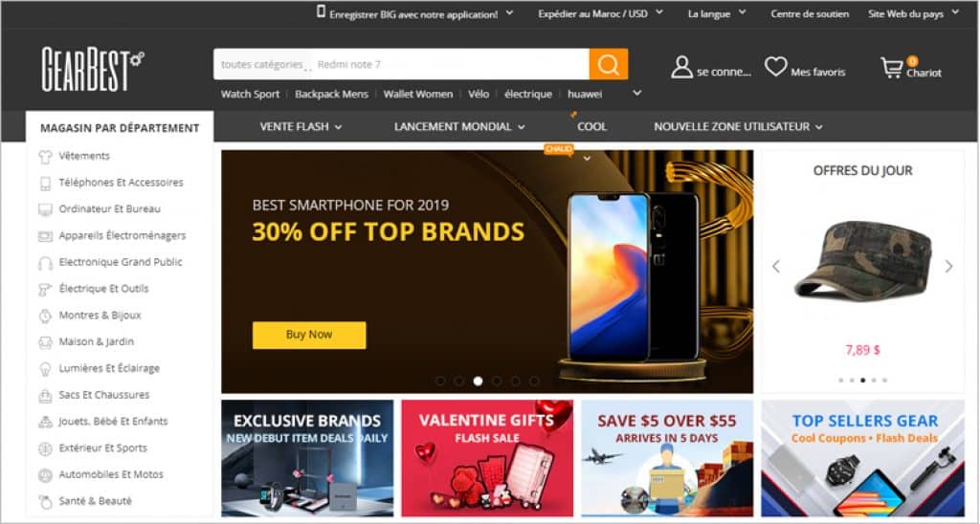The height and width of the screenshot is (524, 980).
Task: Click the user account sign-in icon
Action: (x=681, y=67)
